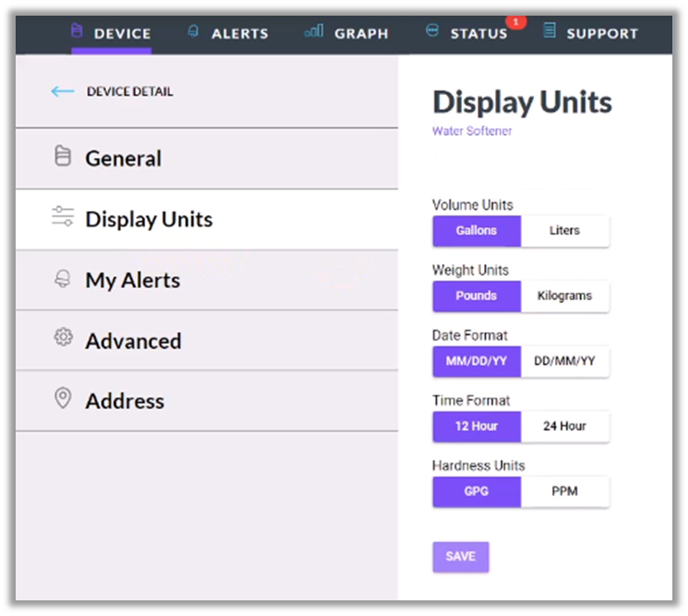Click the Address location pin icon
Screen dimensions: 688x616
[x=63, y=399]
